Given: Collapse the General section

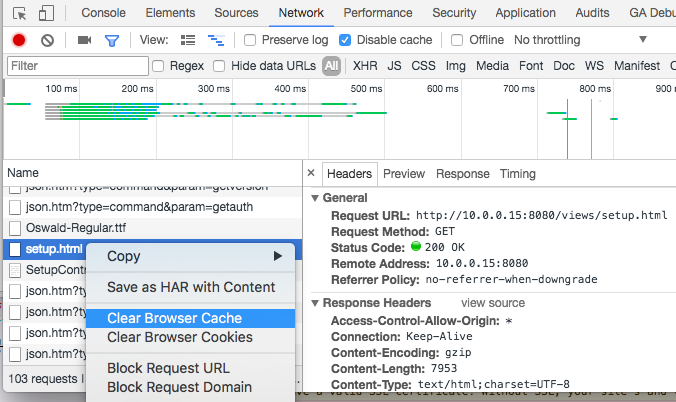Looking at the screenshot, I should pyautogui.click(x=316, y=198).
